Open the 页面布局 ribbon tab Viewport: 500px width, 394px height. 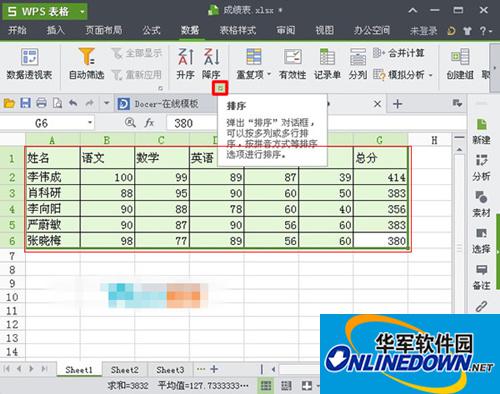(104, 30)
